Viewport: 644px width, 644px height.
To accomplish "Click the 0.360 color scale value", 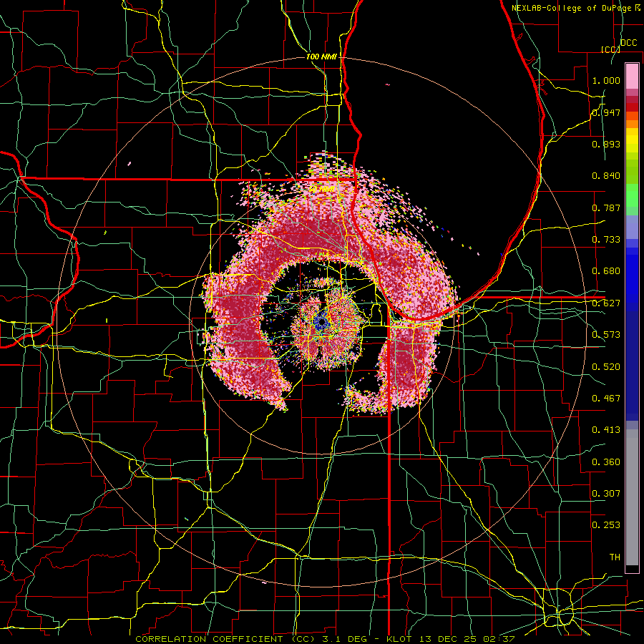I will coord(606,462).
